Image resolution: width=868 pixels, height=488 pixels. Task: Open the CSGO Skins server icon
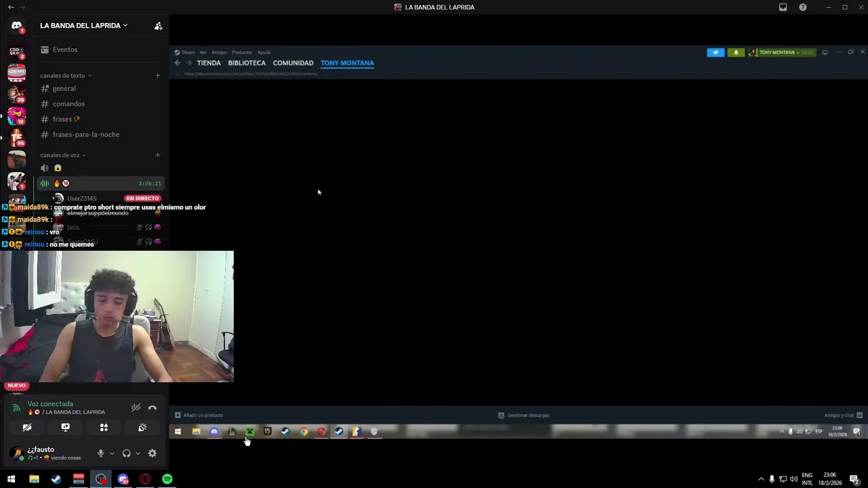pos(16,52)
